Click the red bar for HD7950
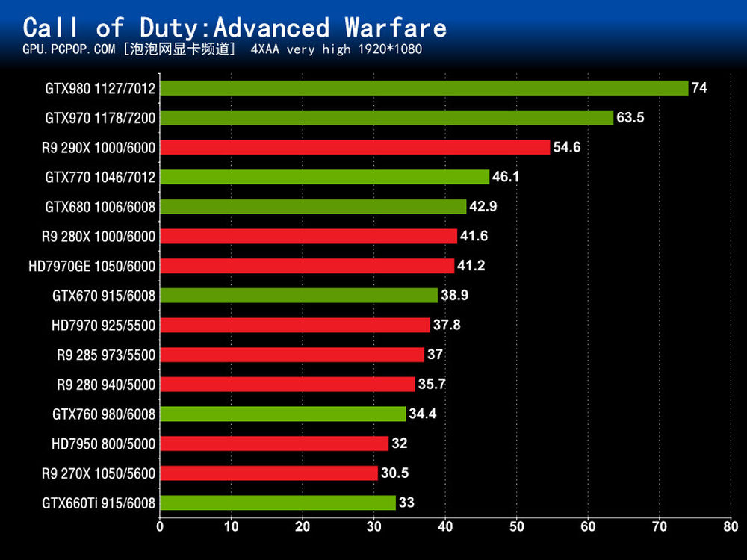The height and width of the screenshot is (560, 747). click(274, 444)
